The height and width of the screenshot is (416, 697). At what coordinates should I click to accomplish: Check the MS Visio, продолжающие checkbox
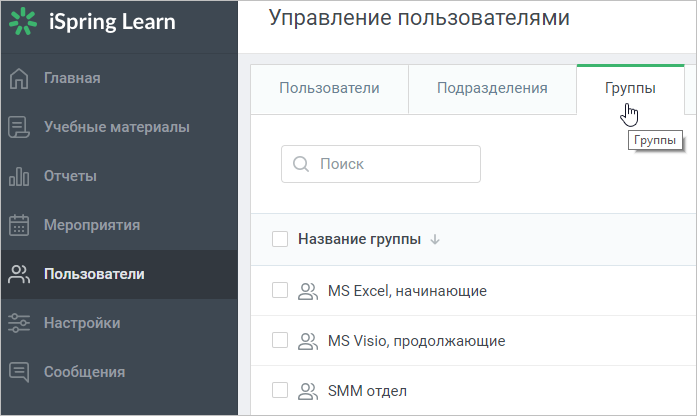(x=280, y=340)
